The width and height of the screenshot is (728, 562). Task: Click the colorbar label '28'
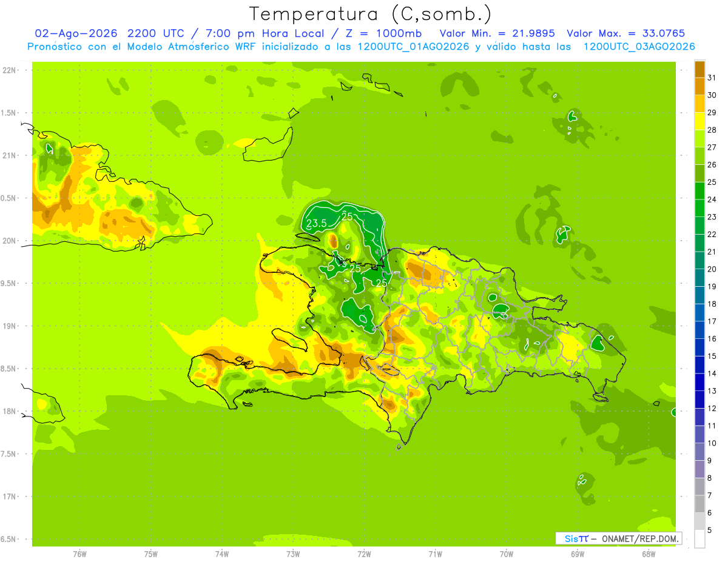712,130
